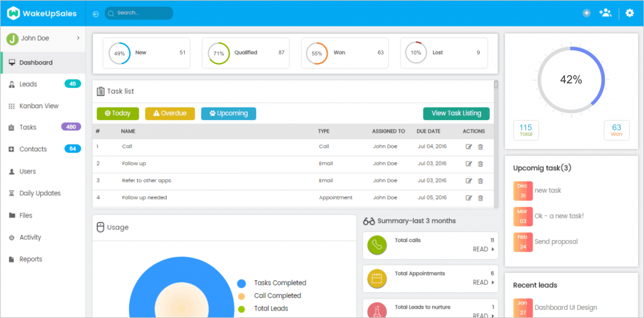Delete the Call task row
This screenshot has width=644, height=318.
tap(480, 146)
